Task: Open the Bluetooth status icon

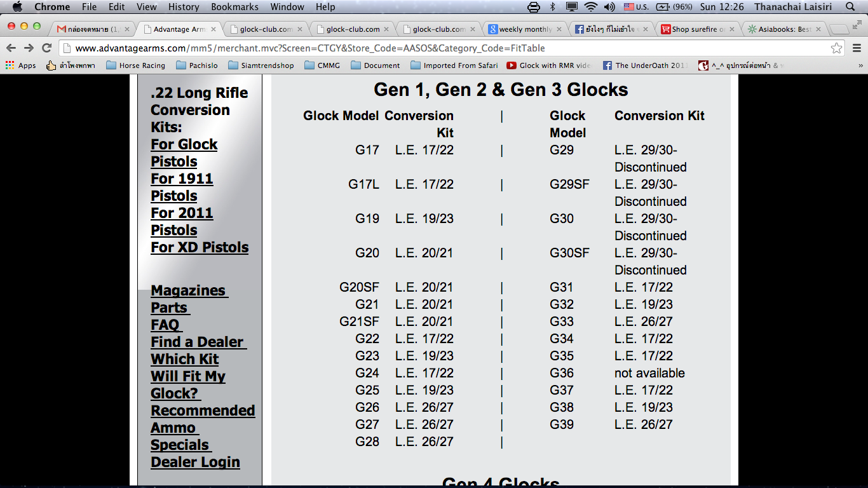Action: point(552,7)
